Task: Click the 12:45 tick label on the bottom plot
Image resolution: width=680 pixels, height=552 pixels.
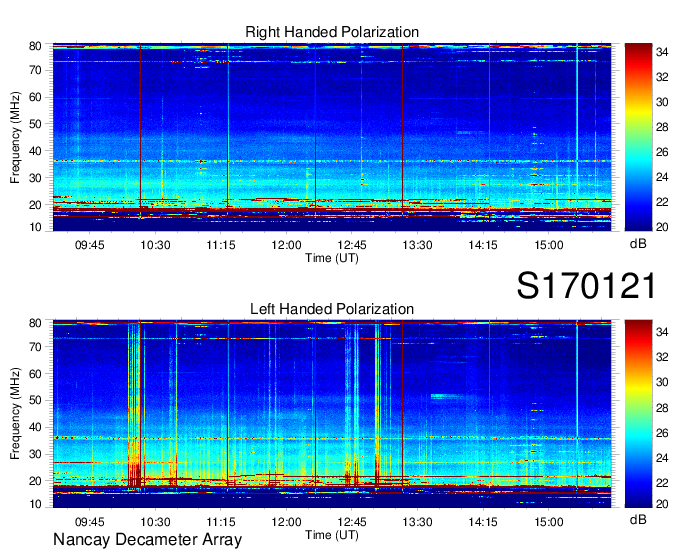Action: pyautogui.click(x=352, y=522)
